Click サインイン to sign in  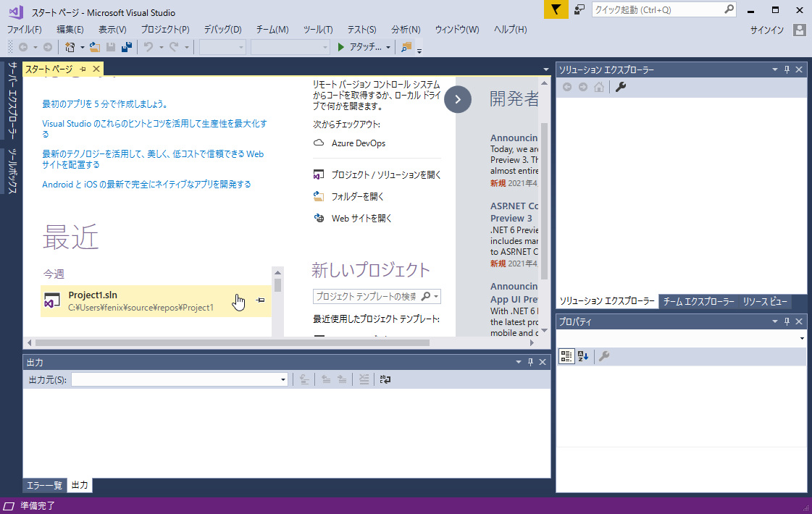[767, 30]
